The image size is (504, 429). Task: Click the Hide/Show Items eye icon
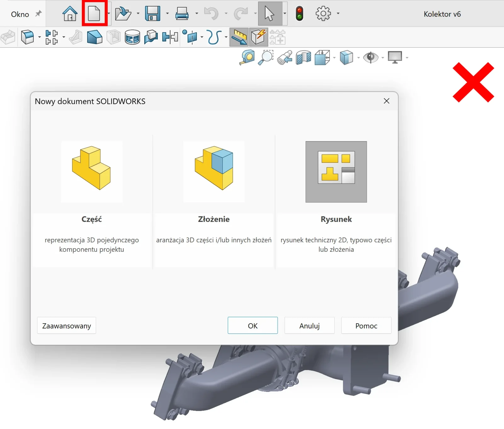click(371, 58)
